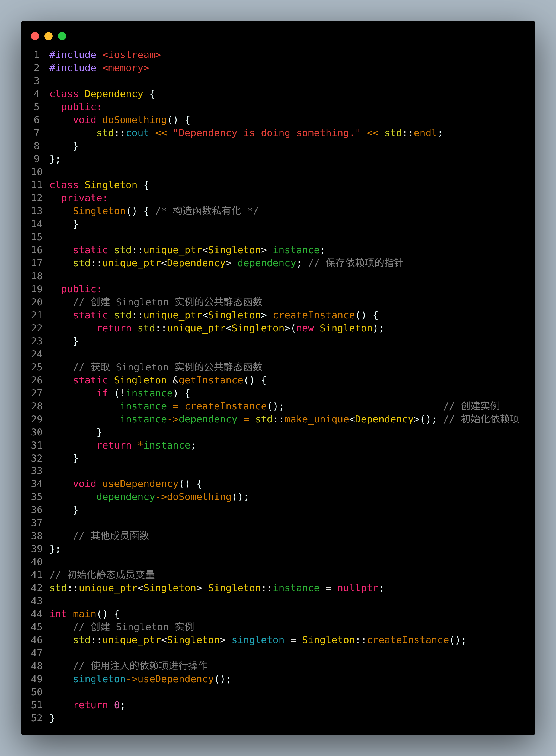Click 'instance = createInstance();' on line 28

point(202,406)
